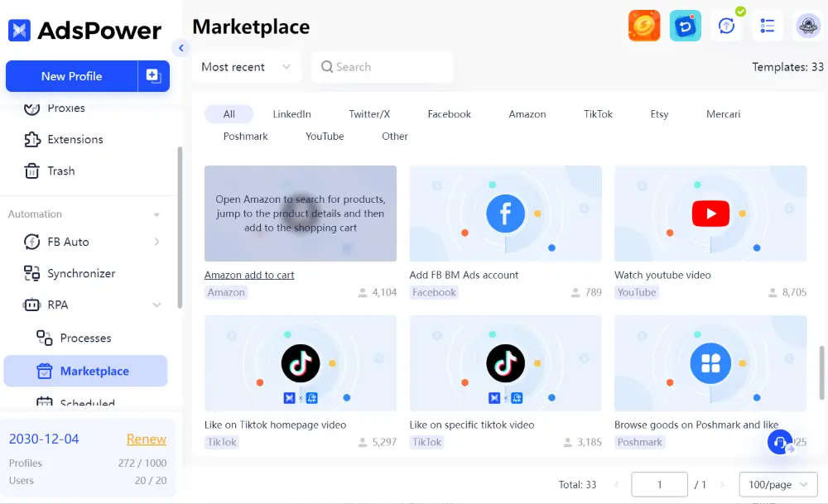
Task: Filter templates by Twitter/X
Action: click(369, 114)
